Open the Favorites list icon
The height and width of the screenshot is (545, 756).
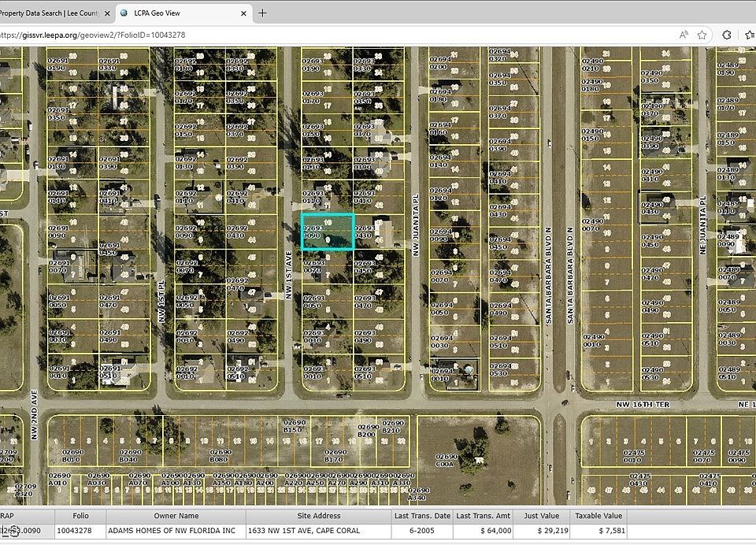pos(750,35)
